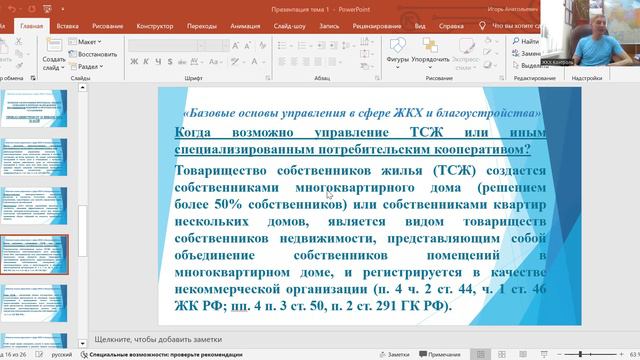640x360 pixels.
Task: Click the Format Painter brush icon
Action: pyautogui.click(x=19, y=66)
